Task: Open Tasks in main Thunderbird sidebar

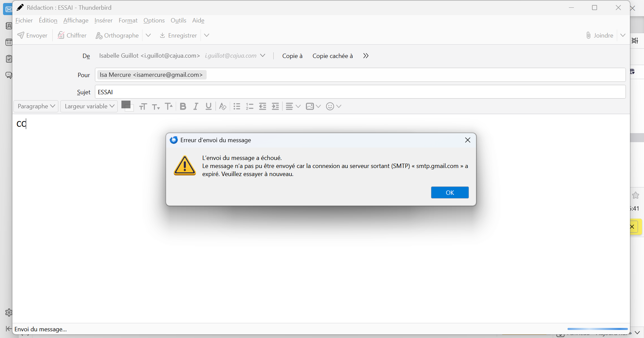Action: coord(9,59)
